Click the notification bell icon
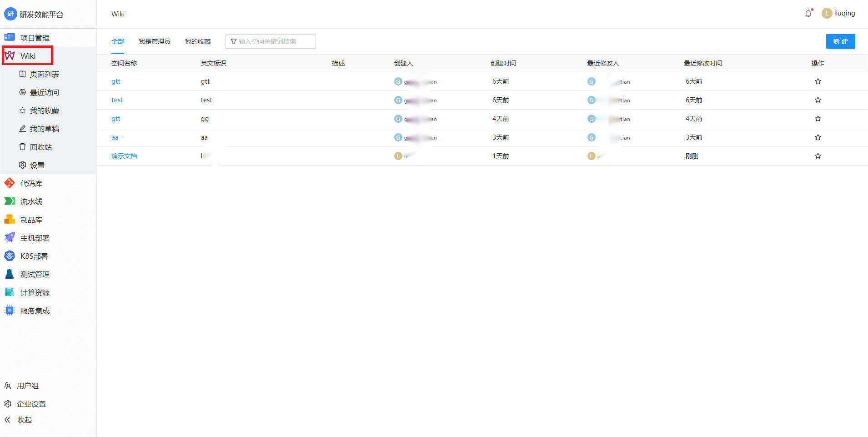Image resolution: width=868 pixels, height=437 pixels. pyautogui.click(x=808, y=14)
